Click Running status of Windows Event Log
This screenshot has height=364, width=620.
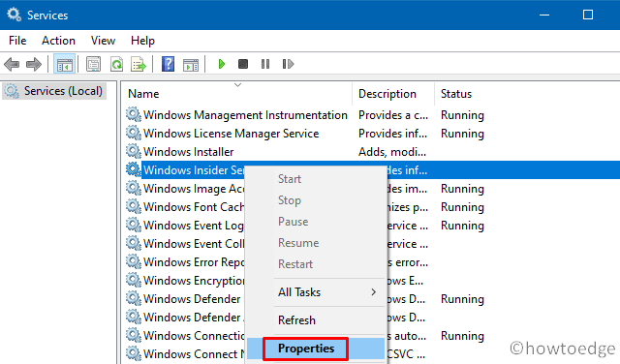(462, 226)
